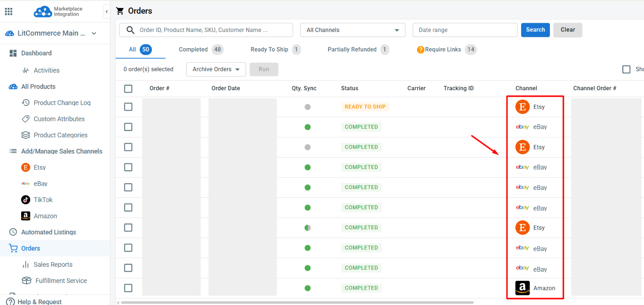Switch to the Ready To Ship tab
Viewport: 644px width, 305px height.
[276, 49]
